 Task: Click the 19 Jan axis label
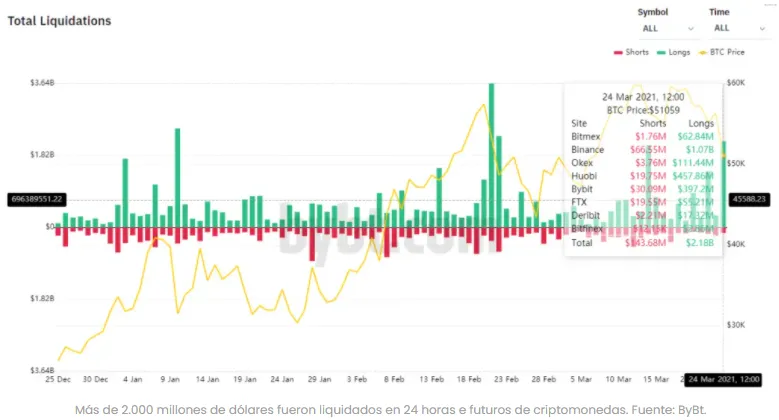[x=244, y=379]
